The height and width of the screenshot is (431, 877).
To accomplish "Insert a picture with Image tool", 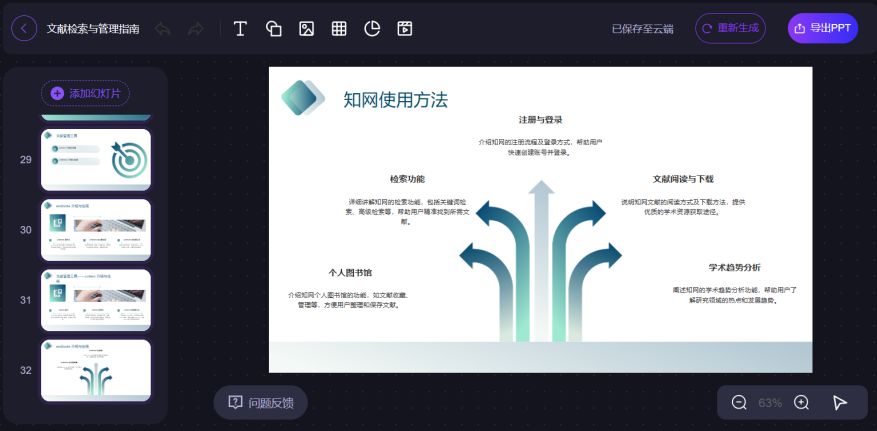I will coord(306,29).
